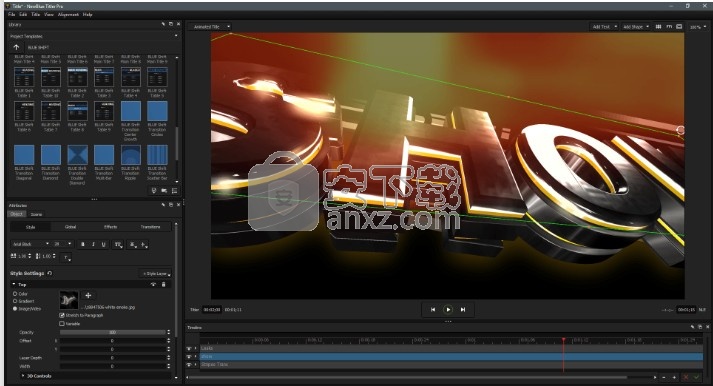Expand the first timeline track
Screen dimensions: 713x386
point(196,349)
